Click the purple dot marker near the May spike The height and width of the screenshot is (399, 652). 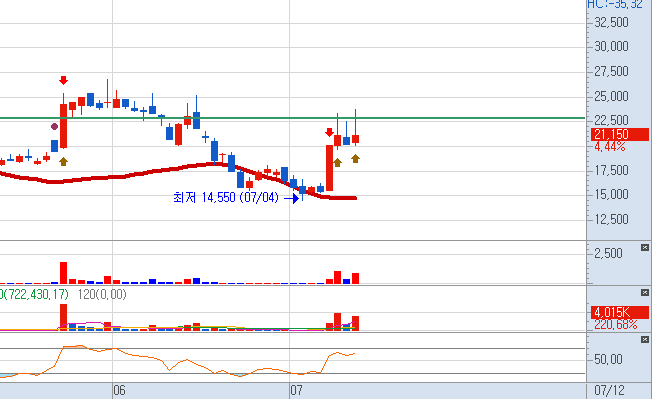[x=54, y=126]
